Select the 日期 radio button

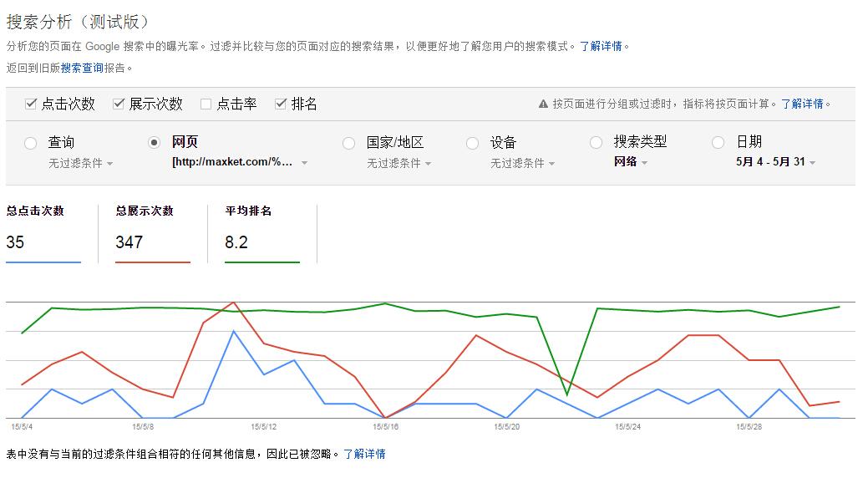tap(718, 143)
